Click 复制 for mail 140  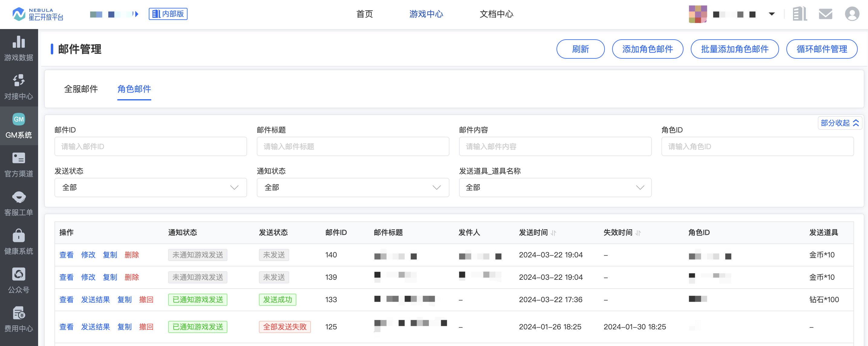[110, 255]
